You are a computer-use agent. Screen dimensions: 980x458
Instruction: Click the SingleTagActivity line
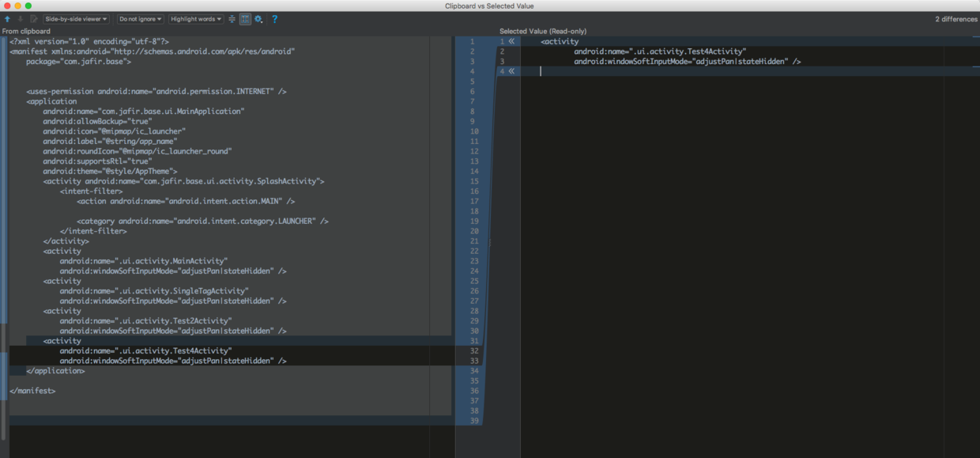pos(154,291)
